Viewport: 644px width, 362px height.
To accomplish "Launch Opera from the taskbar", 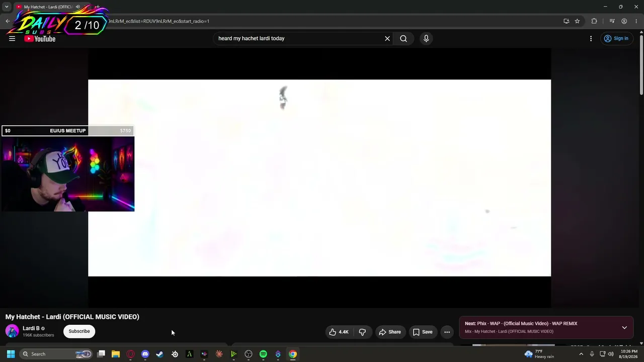I will pos(131,354).
